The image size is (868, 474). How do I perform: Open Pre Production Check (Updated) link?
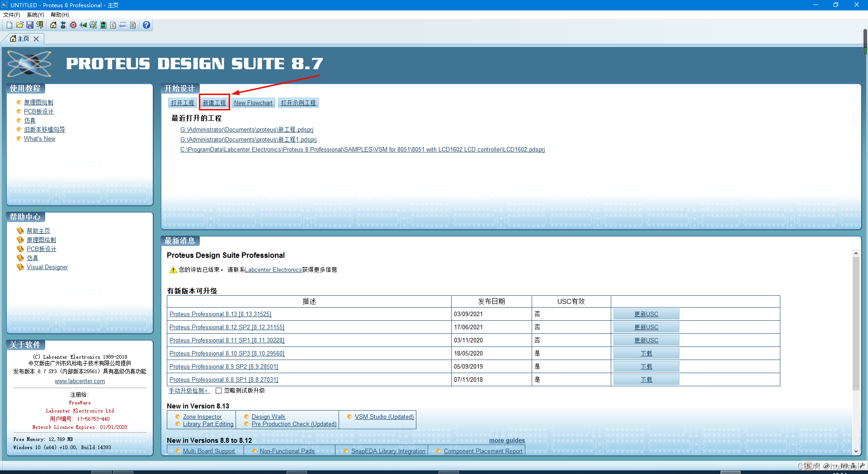coord(294,424)
